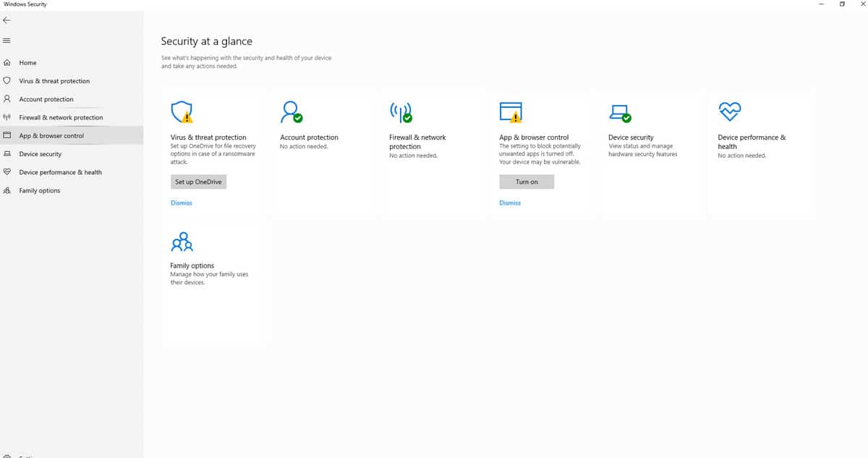Select Device security in the sidebar

(40, 154)
